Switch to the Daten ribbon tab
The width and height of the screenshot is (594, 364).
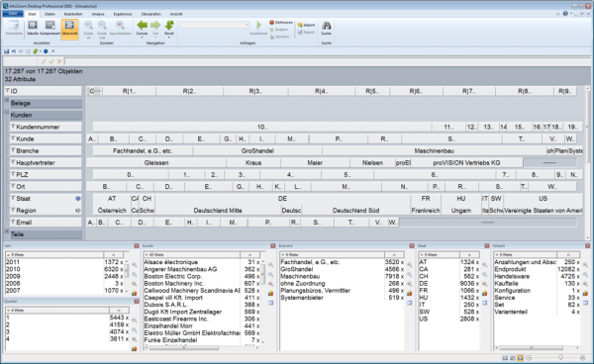point(49,14)
